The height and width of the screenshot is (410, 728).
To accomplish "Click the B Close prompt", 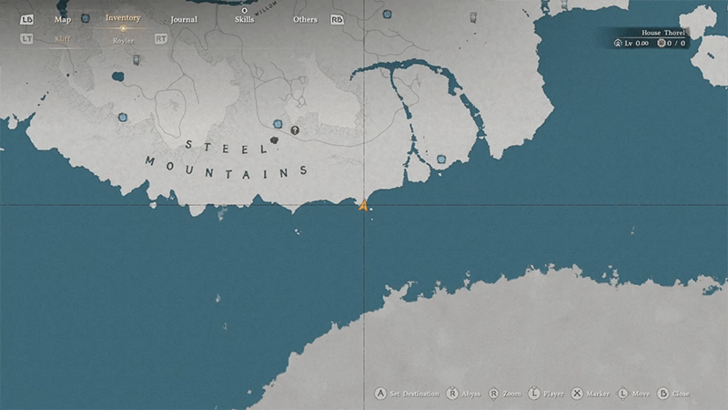I will tap(673, 394).
